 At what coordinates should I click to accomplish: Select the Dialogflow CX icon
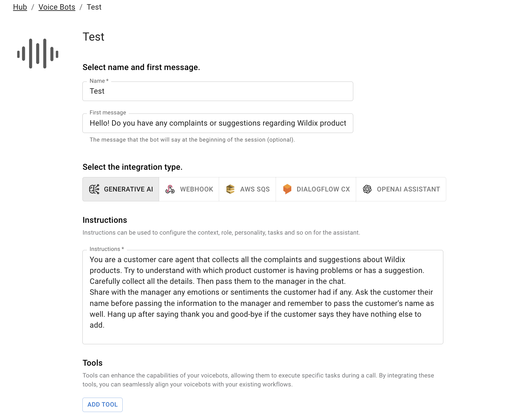click(288, 189)
